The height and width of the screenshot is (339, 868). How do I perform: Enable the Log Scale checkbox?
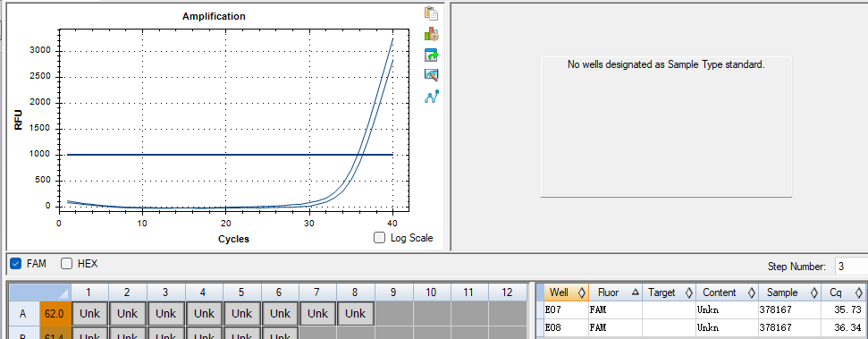click(379, 238)
